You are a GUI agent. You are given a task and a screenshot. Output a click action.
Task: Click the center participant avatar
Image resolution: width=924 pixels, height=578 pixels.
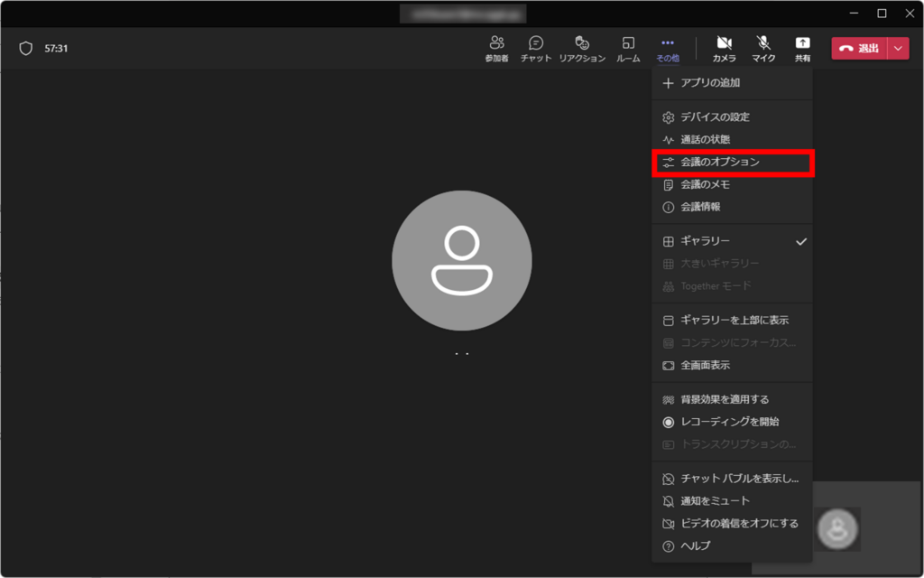click(x=462, y=260)
